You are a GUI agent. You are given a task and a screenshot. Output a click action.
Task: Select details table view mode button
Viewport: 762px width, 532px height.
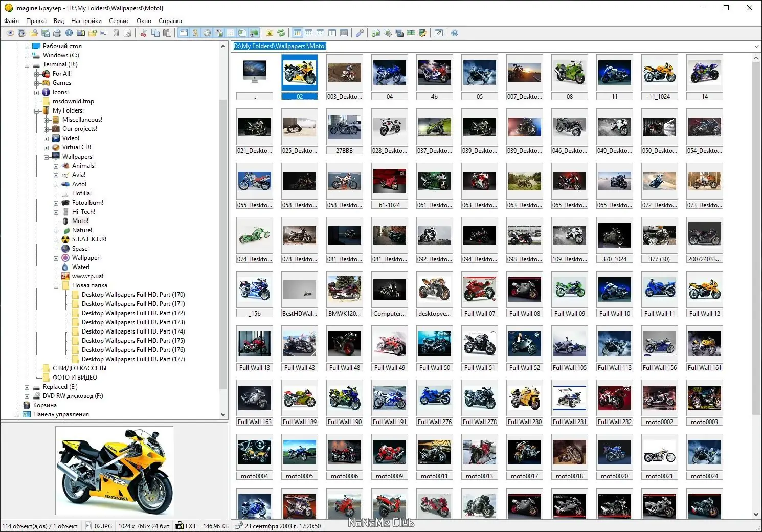tap(344, 33)
